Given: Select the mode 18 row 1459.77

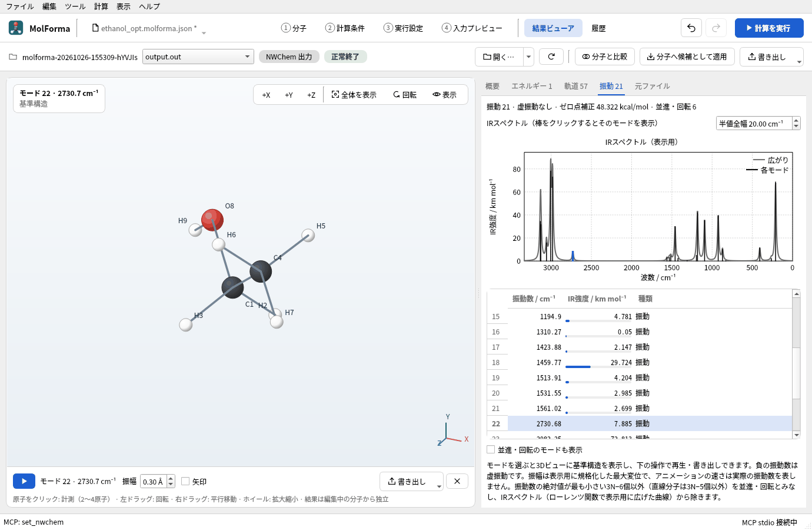Looking at the screenshot, I should 640,362.
